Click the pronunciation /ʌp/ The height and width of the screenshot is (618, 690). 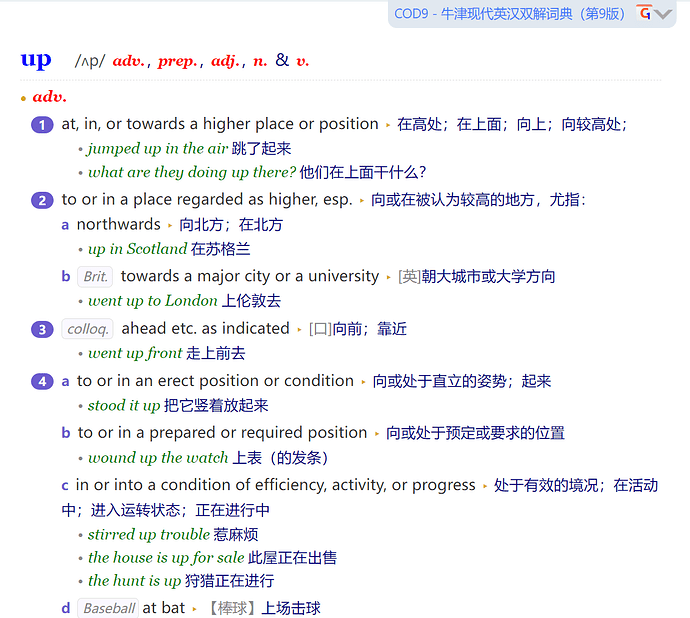pos(90,60)
